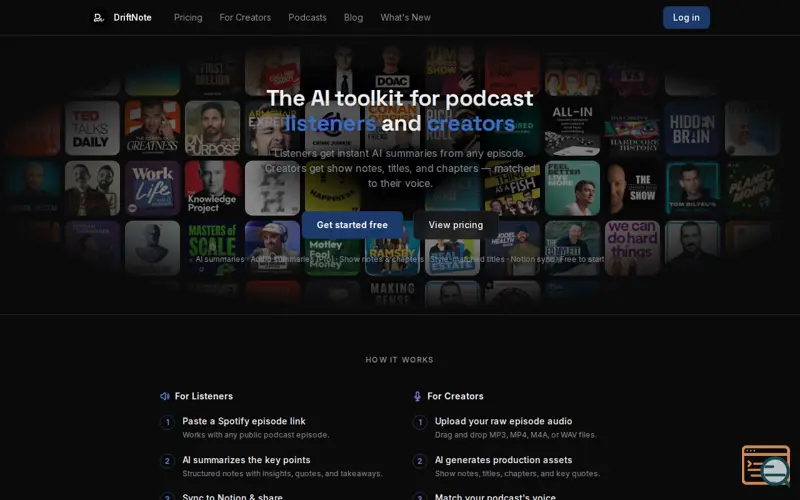This screenshot has width=800, height=500.
Task: Click step 1 circle under For Listeners
Action: click(x=167, y=422)
